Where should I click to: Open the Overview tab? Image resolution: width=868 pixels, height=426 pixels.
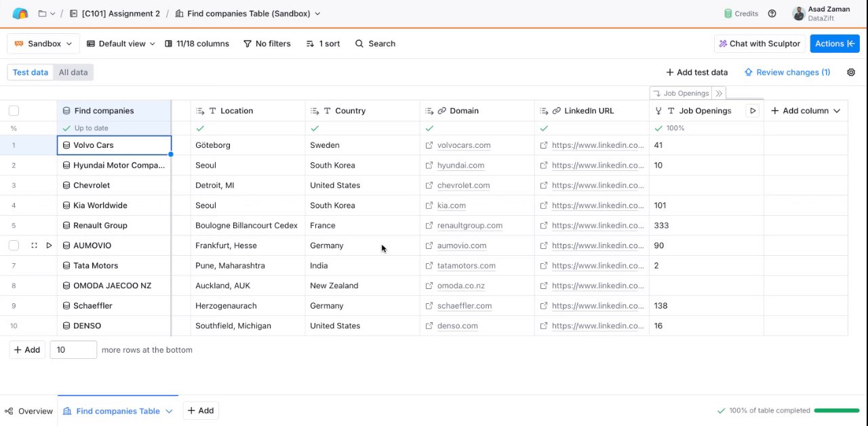pyautogui.click(x=29, y=411)
